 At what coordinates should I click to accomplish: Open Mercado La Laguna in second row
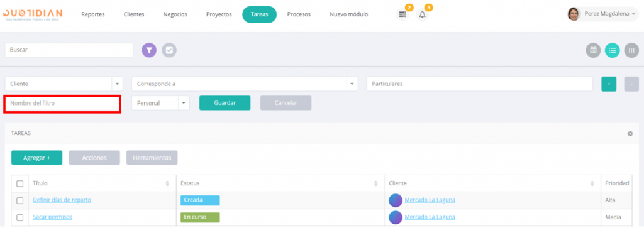tap(430, 217)
